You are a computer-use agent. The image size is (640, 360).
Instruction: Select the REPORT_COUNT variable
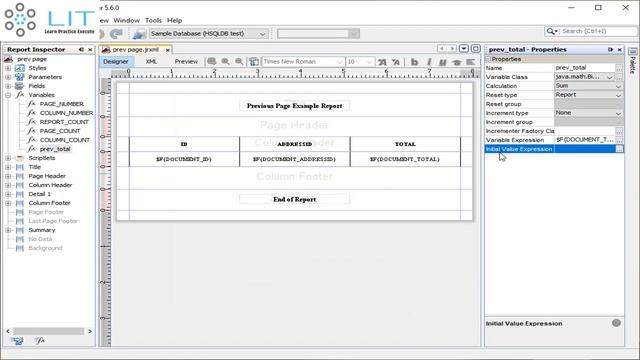pyautogui.click(x=64, y=122)
